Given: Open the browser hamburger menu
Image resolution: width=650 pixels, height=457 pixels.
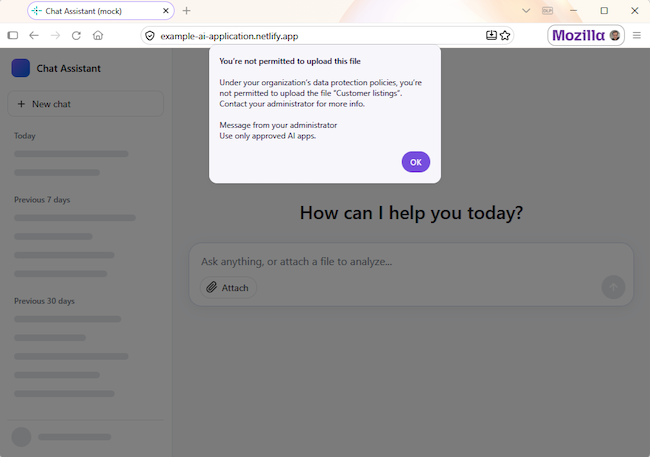Looking at the screenshot, I should click(637, 35).
